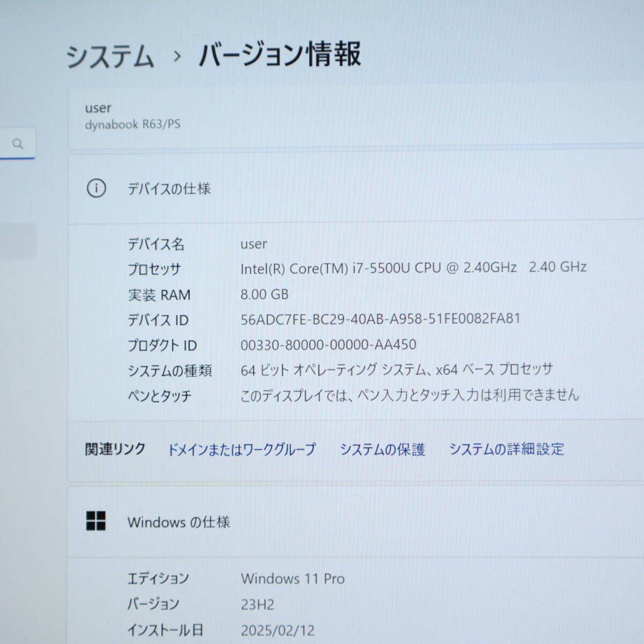Collapse the Windows の仕様 section header
The image size is (644, 644).
click(x=356, y=522)
